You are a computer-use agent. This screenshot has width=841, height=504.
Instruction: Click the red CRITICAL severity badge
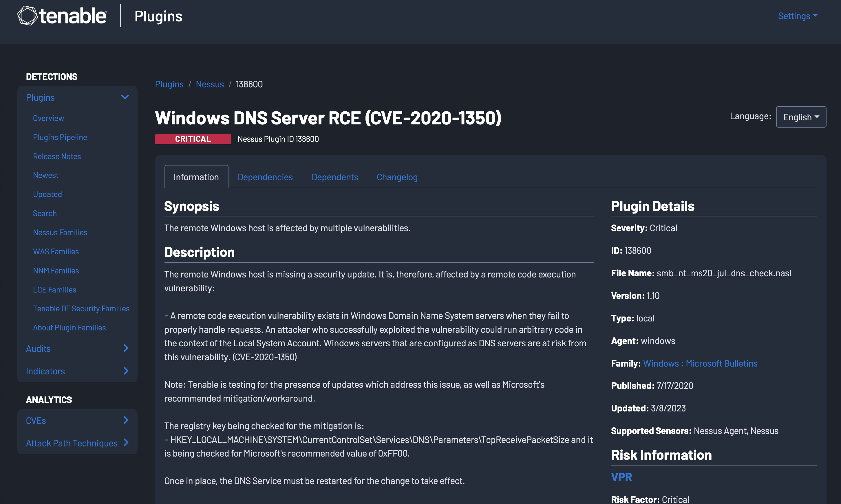click(193, 139)
